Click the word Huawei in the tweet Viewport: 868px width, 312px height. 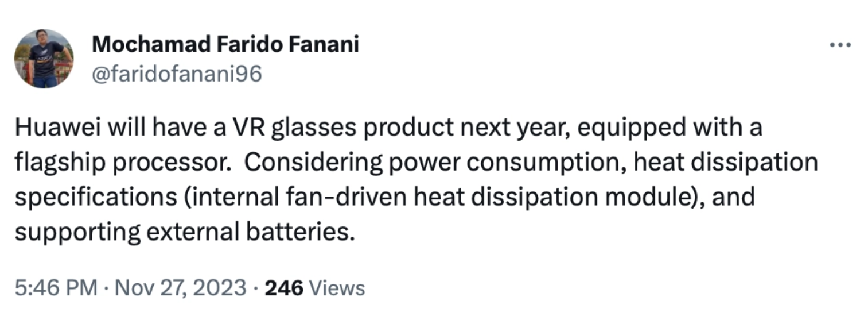click(x=58, y=128)
